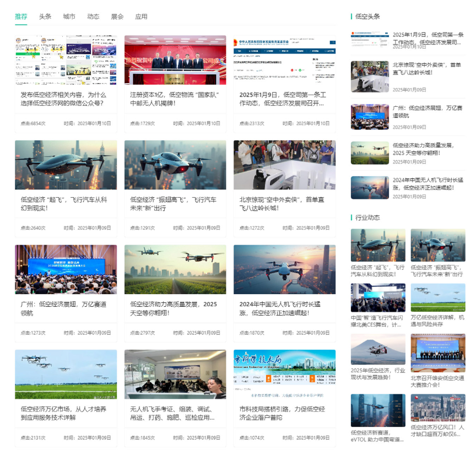The image size is (476, 451).
Task: Open 无人机飞手考证、组装、调试 article title
Action: (x=172, y=413)
